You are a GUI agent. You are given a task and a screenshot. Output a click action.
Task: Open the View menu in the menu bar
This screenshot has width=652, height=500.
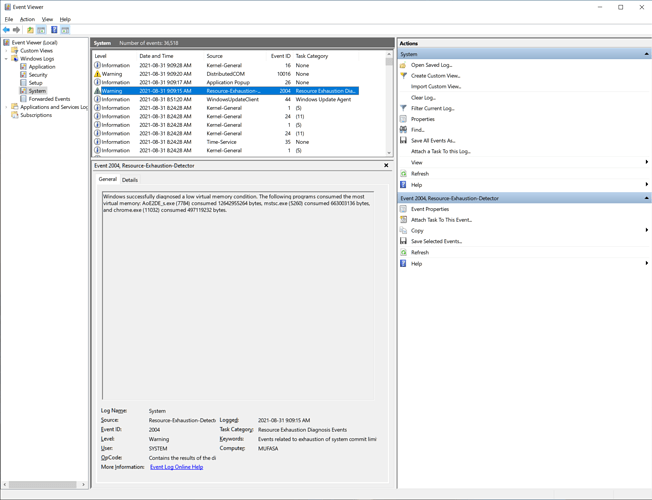(x=47, y=19)
